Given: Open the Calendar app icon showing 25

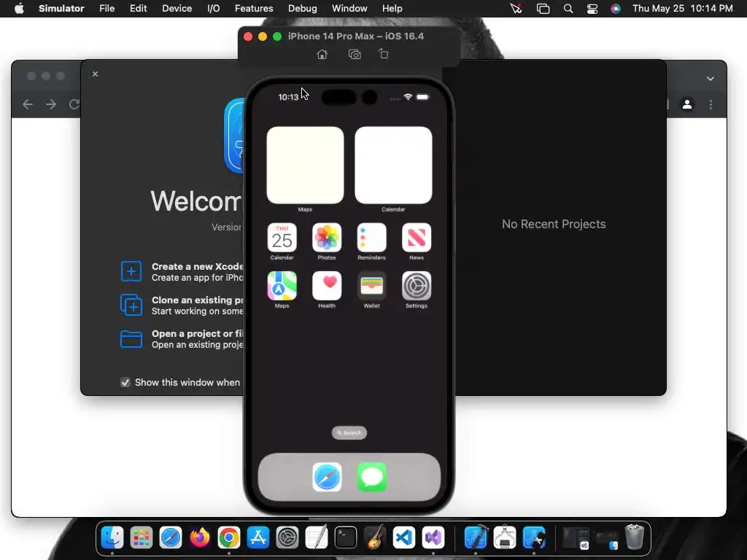Looking at the screenshot, I should 282,238.
